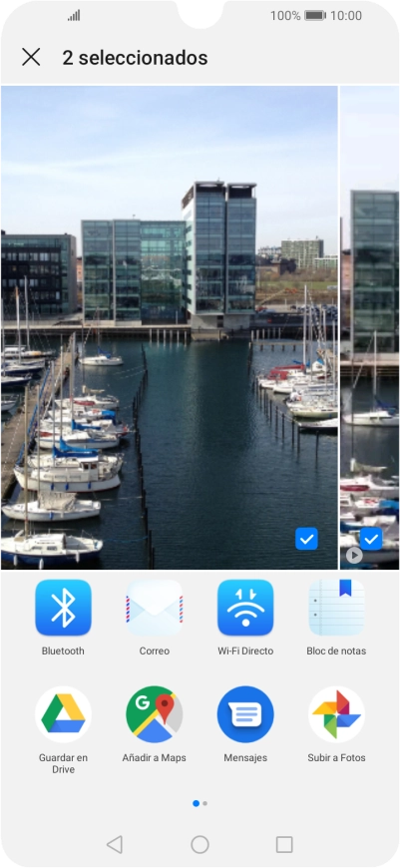Select the first share page indicator dot

click(x=196, y=803)
